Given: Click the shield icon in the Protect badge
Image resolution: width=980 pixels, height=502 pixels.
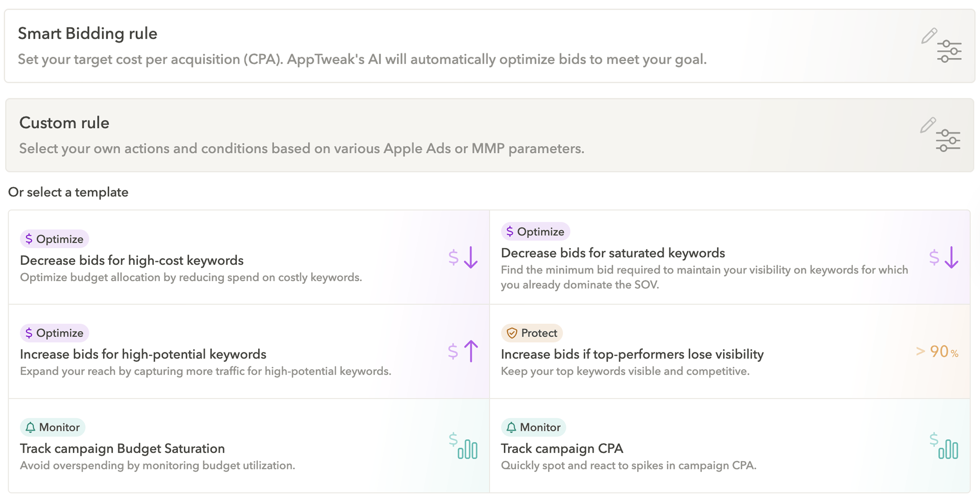Looking at the screenshot, I should click(x=512, y=333).
